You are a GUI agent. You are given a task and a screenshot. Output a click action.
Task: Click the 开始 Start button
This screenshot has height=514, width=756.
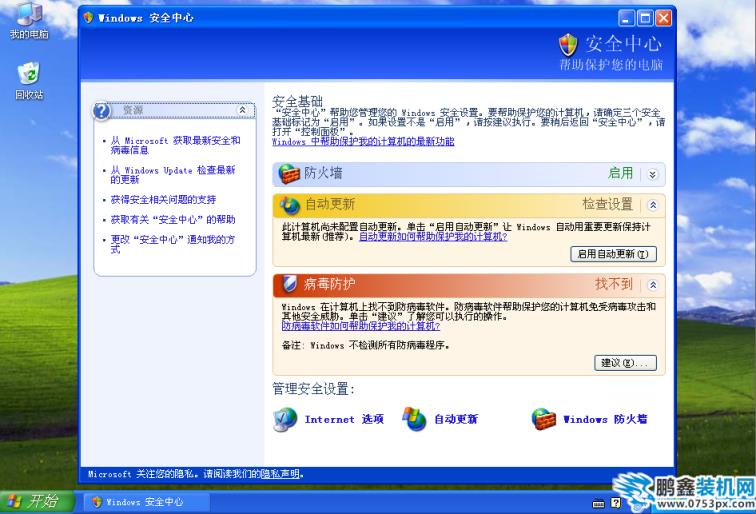(37, 502)
